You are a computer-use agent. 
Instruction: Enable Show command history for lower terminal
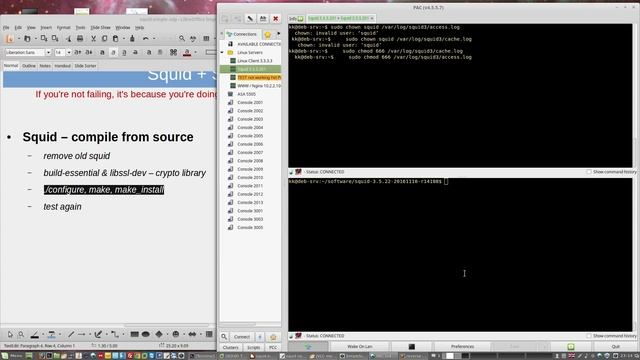pyautogui.click(x=589, y=336)
